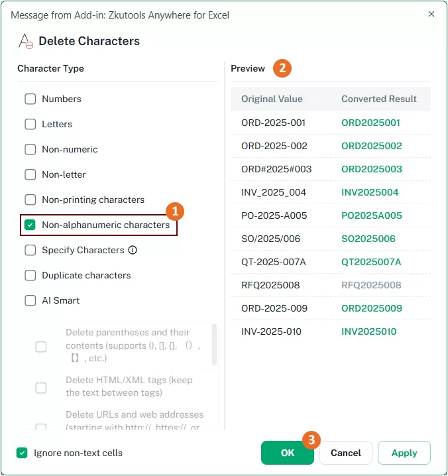
Task: Select converted result ORD2025003
Action: pos(372,169)
